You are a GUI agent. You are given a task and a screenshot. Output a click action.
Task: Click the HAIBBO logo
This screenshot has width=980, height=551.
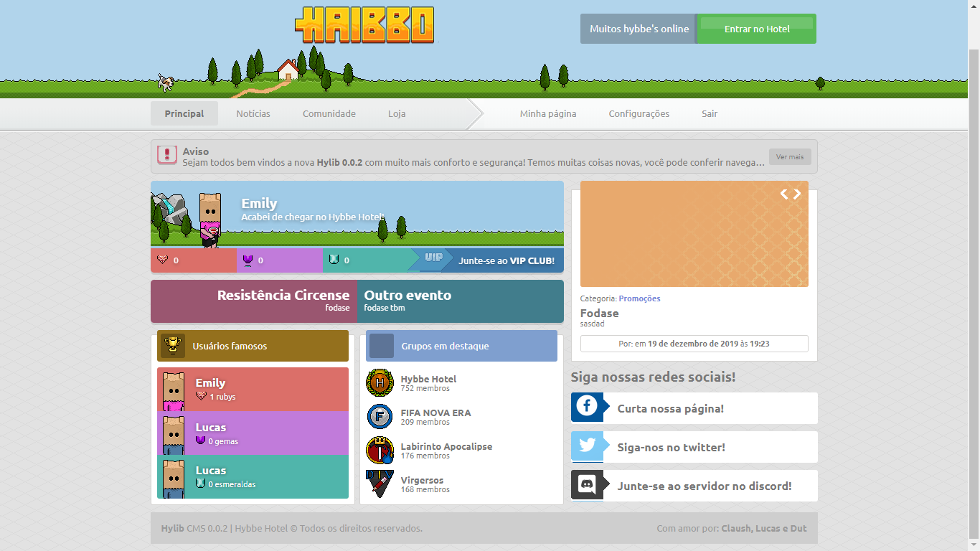364,25
